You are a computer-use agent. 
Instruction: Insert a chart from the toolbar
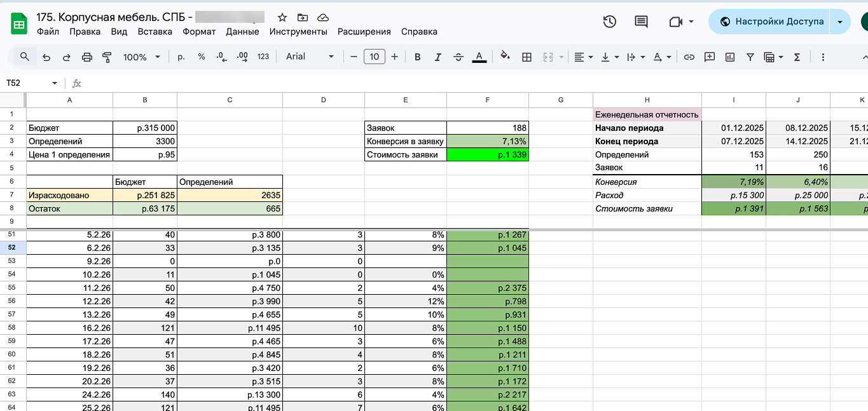click(x=730, y=57)
